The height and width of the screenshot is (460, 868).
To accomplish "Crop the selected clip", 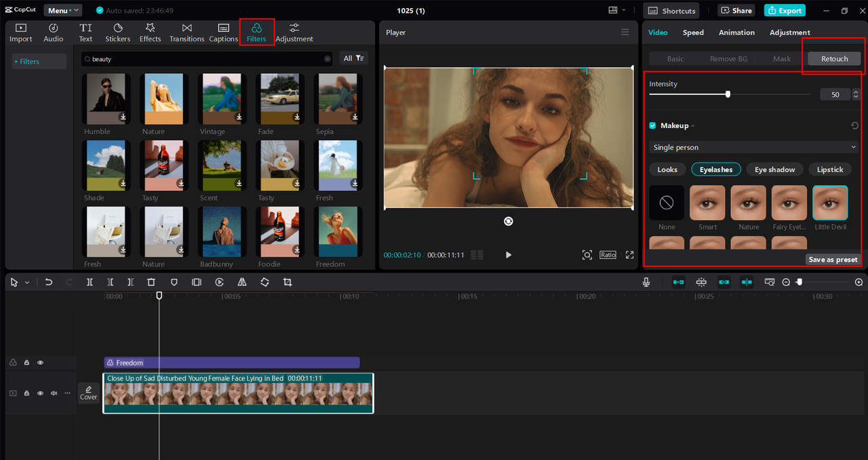I will (x=288, y=282).
